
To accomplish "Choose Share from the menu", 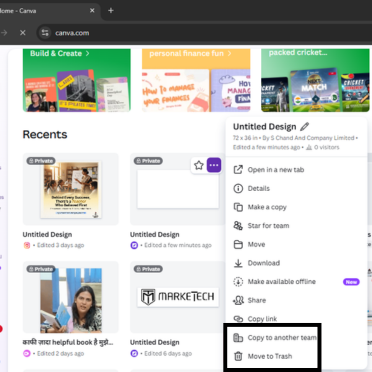I will coord(296,300).
